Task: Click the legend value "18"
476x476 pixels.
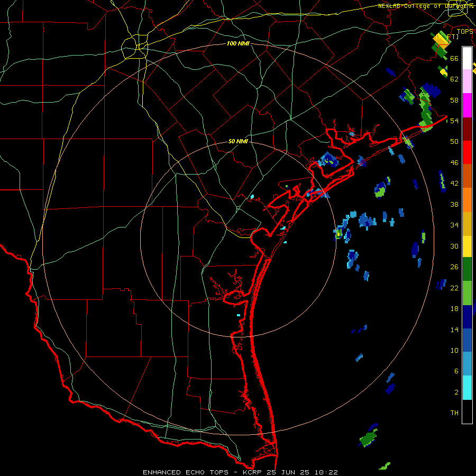Action: pyautogui.click(x=454, y=309)
